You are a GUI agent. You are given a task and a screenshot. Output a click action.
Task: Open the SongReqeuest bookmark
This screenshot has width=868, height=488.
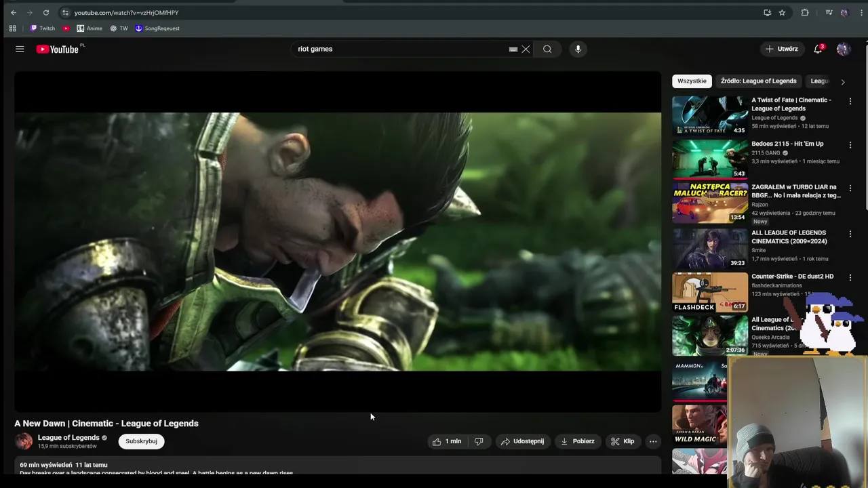coord(157,28)
